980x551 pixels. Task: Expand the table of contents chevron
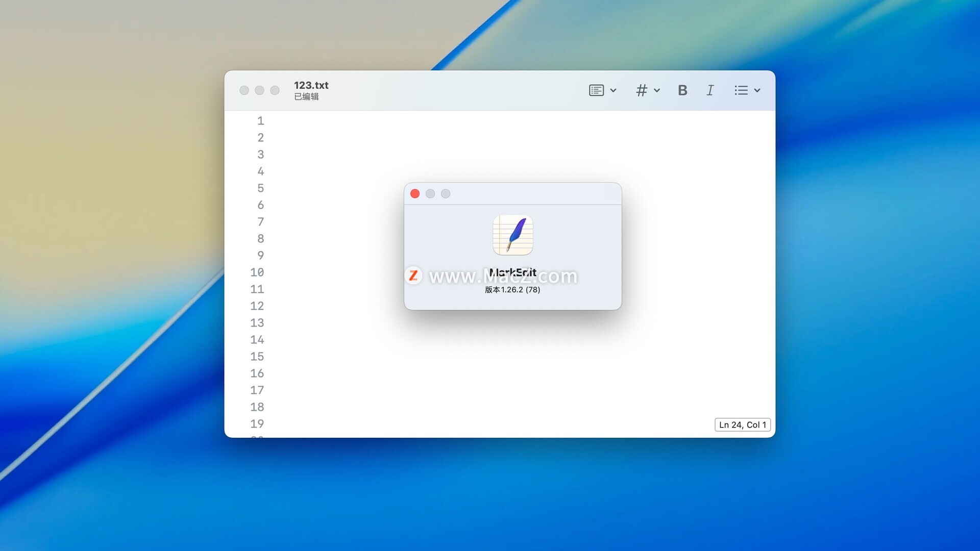[614, 90]
